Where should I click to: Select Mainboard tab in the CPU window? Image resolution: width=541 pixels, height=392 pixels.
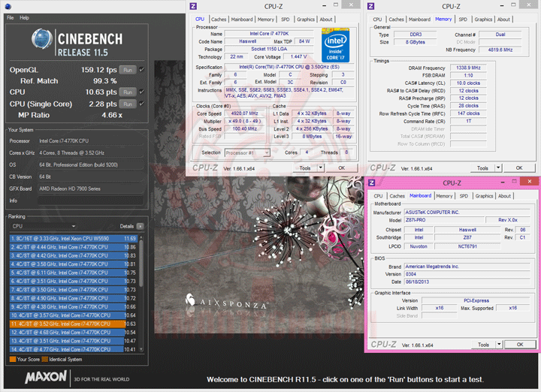pos(242,20)
